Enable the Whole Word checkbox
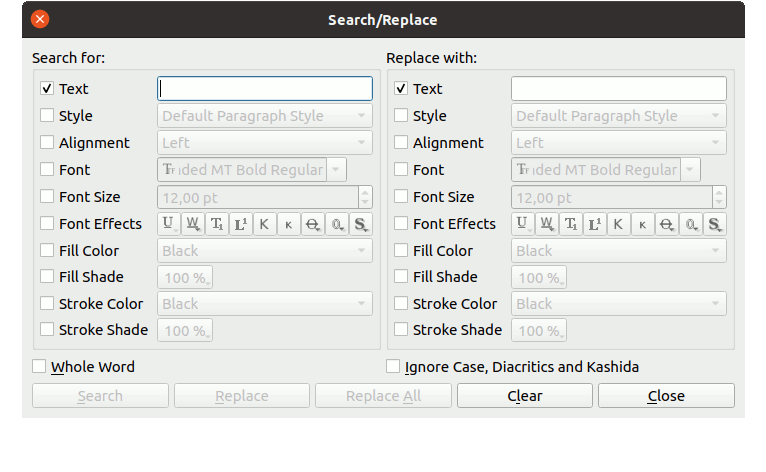Screen dimensions: 766x472 (40, 367)
